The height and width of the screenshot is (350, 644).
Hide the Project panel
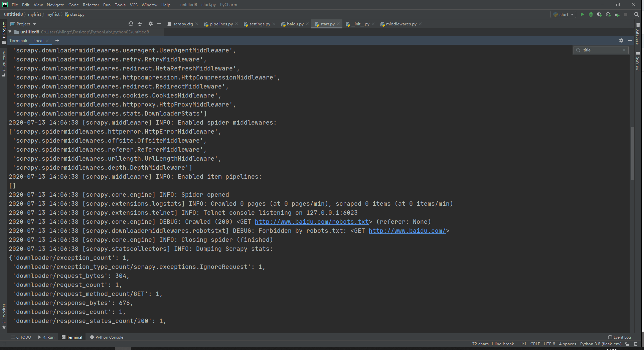tap(159, 24)
